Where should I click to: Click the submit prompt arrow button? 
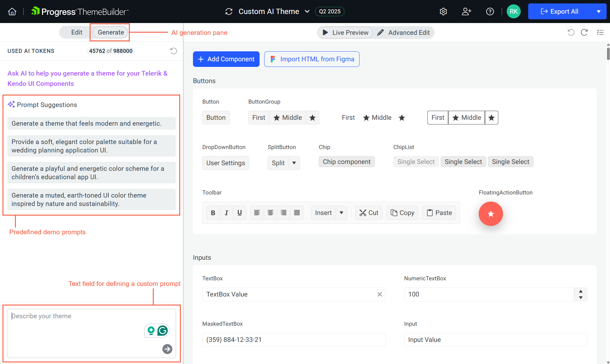click(x=167, y=349)
